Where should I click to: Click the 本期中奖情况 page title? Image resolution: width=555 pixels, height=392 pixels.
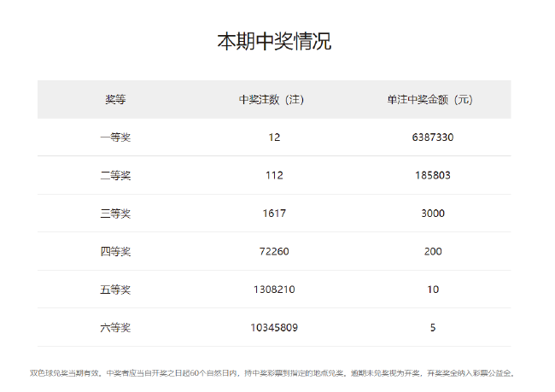273,41
